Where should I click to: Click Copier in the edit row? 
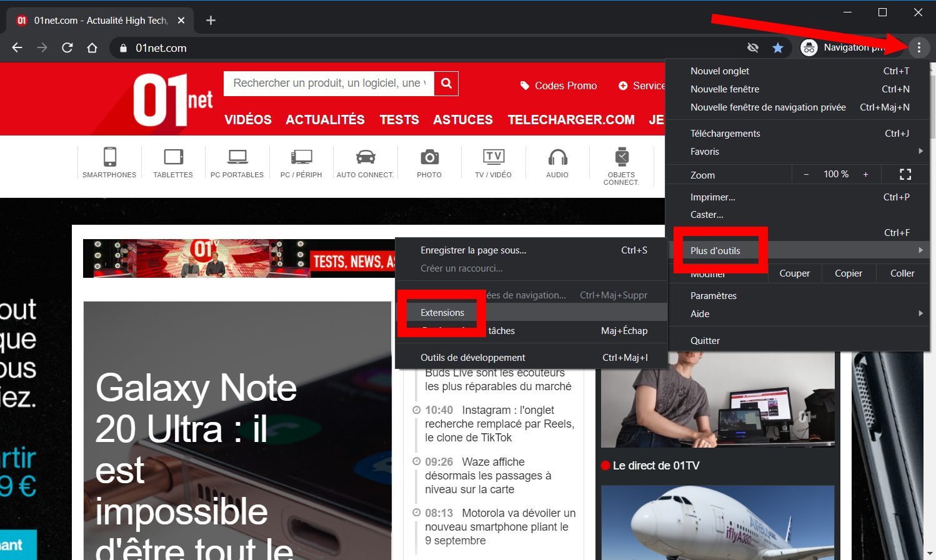click(848, 273)
